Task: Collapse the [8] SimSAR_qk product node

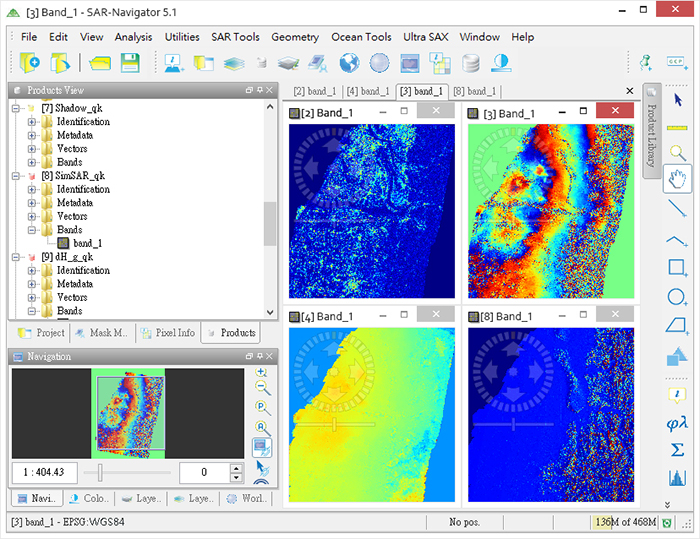Action: coord(17,176)
